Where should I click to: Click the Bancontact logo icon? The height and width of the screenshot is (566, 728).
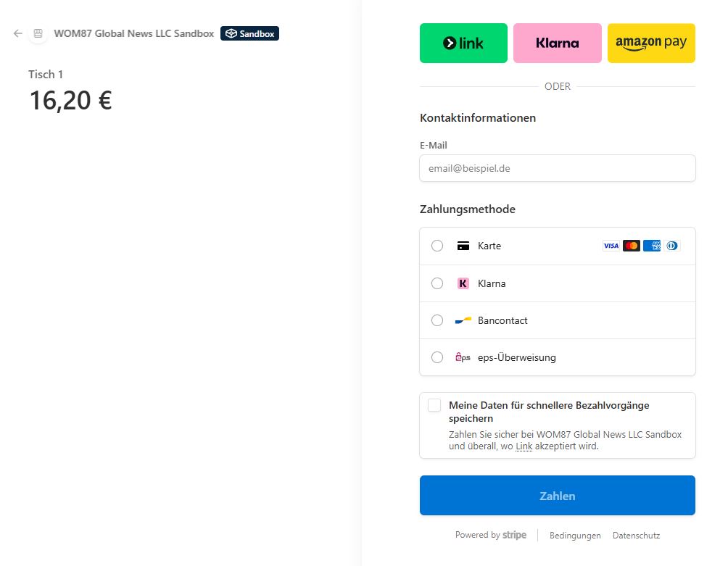[x=463, y=320]
